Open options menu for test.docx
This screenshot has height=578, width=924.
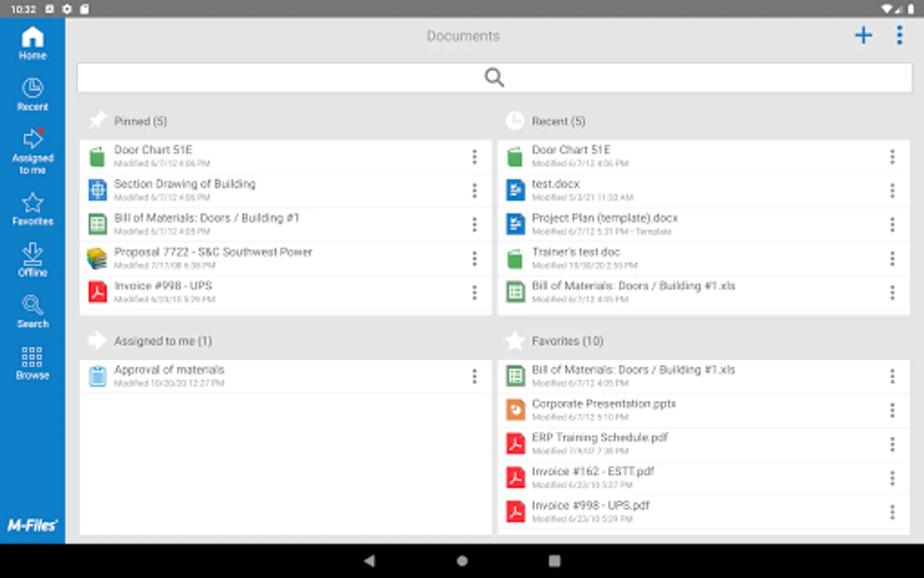[892, 191]
